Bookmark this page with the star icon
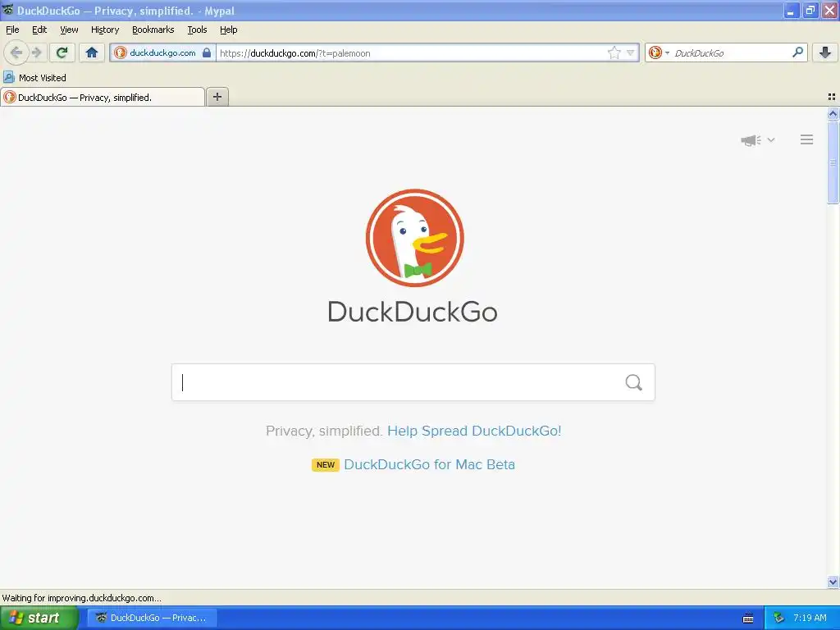 point(614,52)
